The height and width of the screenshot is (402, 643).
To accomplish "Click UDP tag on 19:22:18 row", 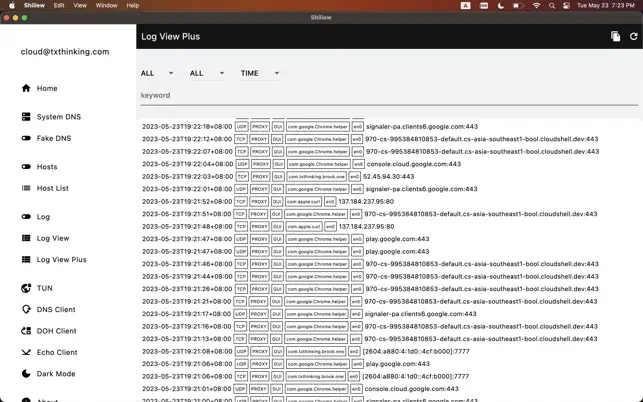I will point(242,127).
